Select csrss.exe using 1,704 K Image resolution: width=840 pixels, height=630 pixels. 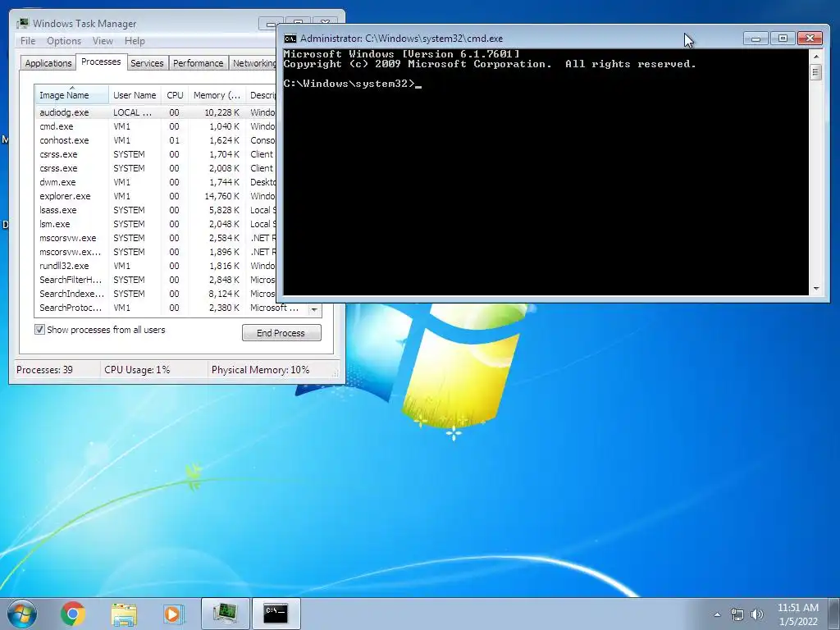click(x=155, y=154)
